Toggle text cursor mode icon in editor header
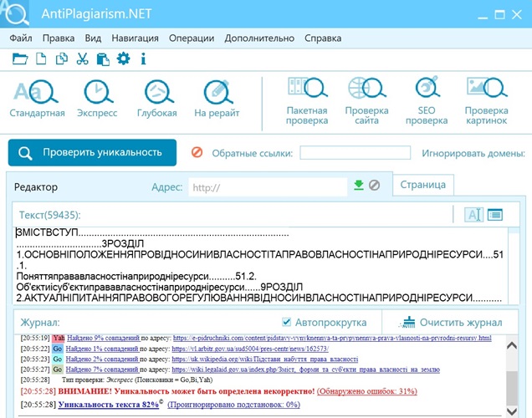This screenshot has height=418, width=532. [x=473, y=215]
